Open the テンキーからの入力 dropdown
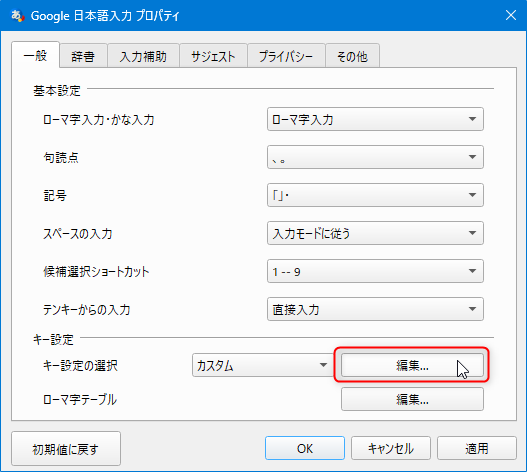 click(x=375, y=309)
